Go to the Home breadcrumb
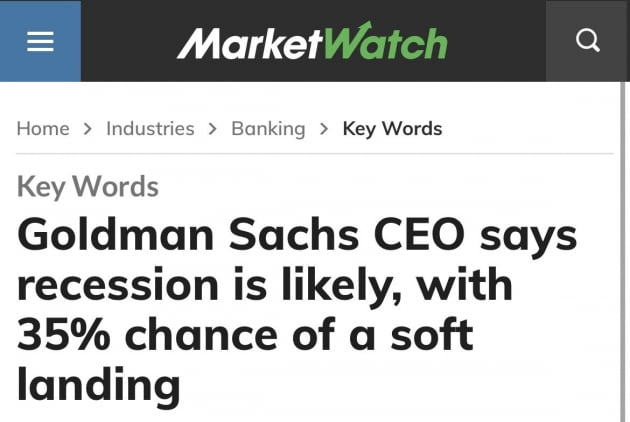 point(43,129)
